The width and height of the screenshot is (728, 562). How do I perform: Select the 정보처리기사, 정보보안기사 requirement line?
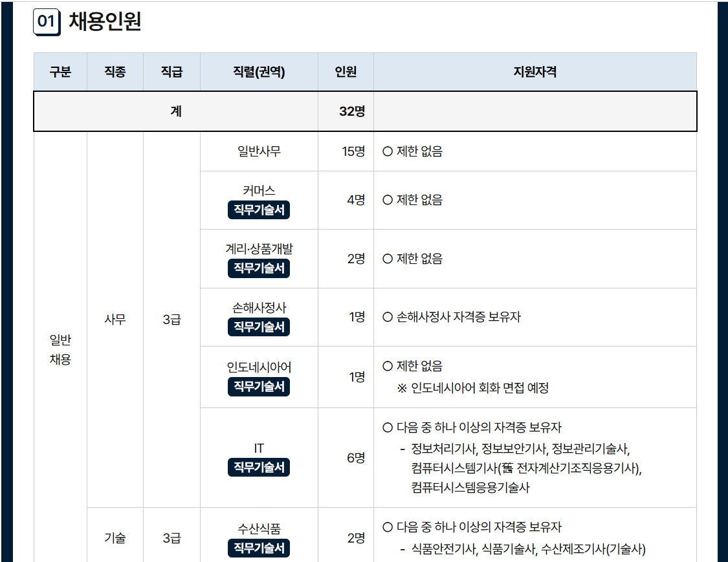click(520, 449)
